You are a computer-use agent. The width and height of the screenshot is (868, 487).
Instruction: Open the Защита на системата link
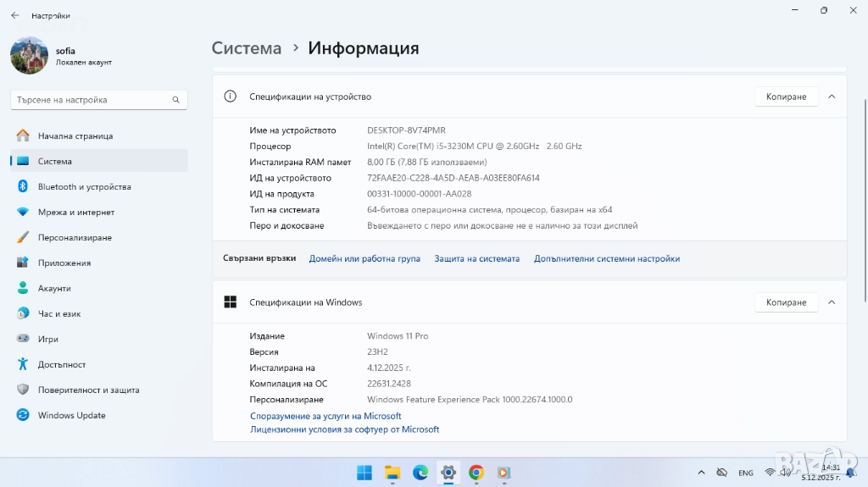click(x=476, y=258)
